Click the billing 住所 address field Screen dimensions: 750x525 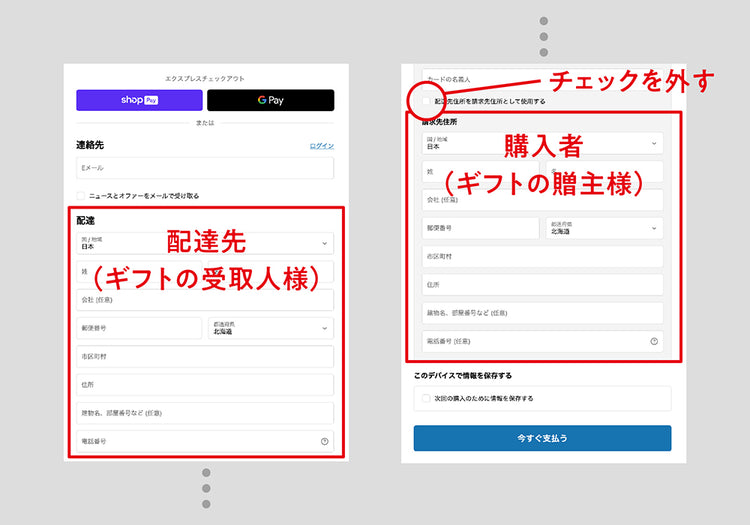tap(542, 285)
